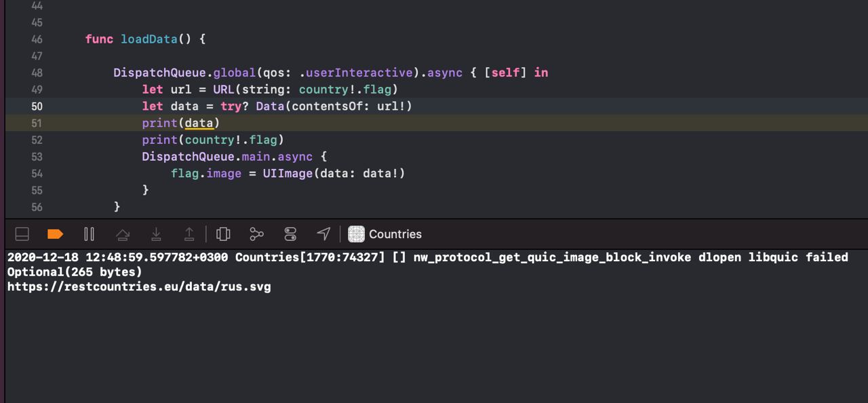Click line number 51 in the gutter

click(37, 123)
